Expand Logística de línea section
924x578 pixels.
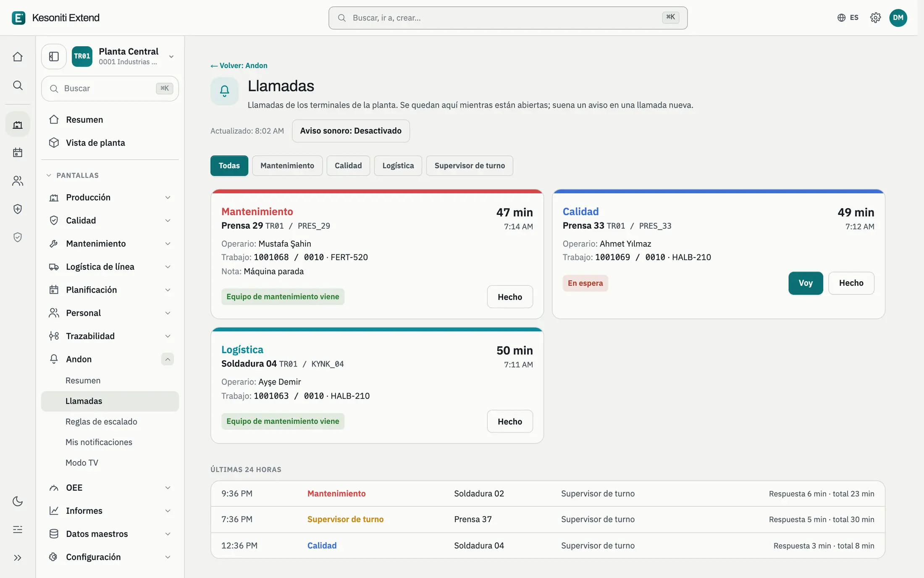click(110, 267)
